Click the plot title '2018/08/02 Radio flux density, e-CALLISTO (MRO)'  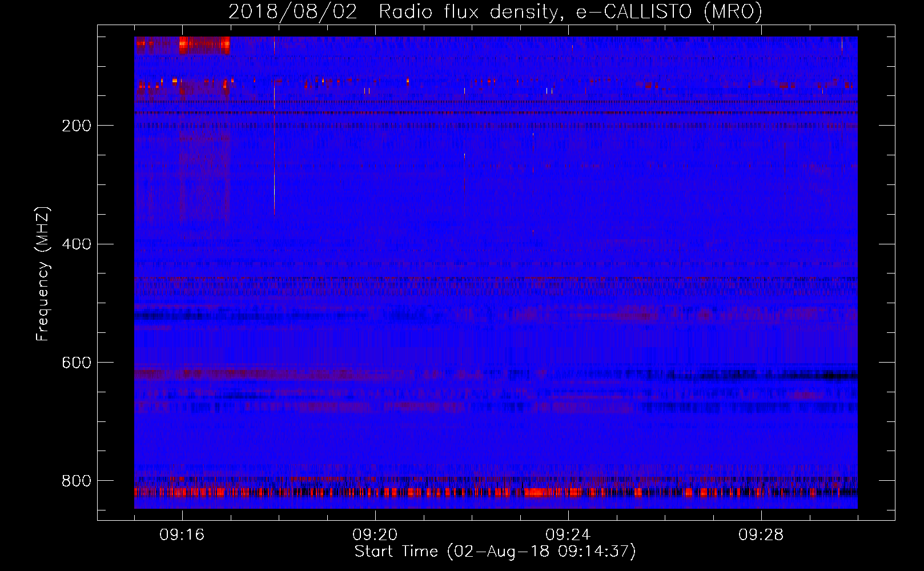pos(495,11)
